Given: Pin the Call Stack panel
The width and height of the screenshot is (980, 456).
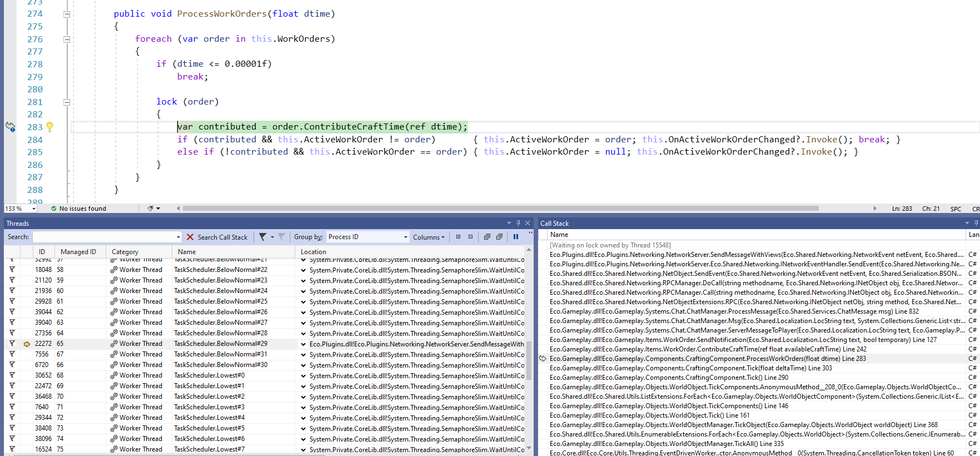Looking at the screenshot, I should pyautogui.click(x=976, y=223).
